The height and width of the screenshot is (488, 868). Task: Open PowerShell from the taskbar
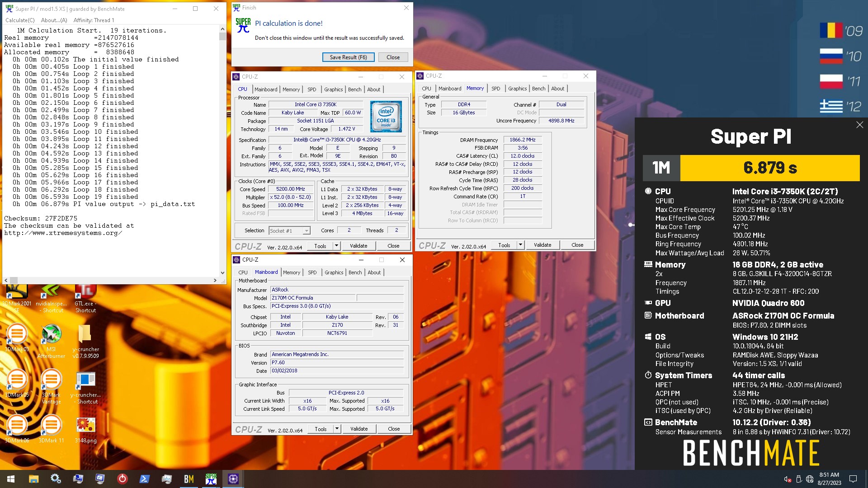144,479
